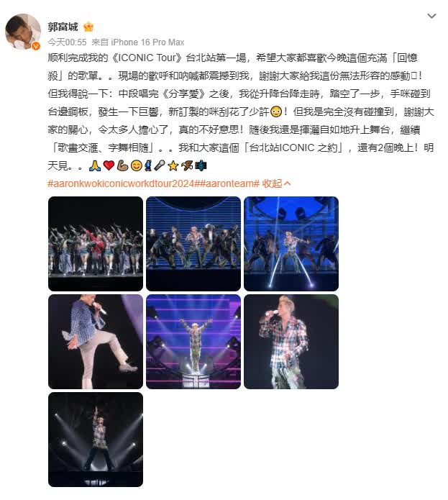Click the gold crown member icon
The height and width of the screenshot is (500, 448).
tap(88, 27)
